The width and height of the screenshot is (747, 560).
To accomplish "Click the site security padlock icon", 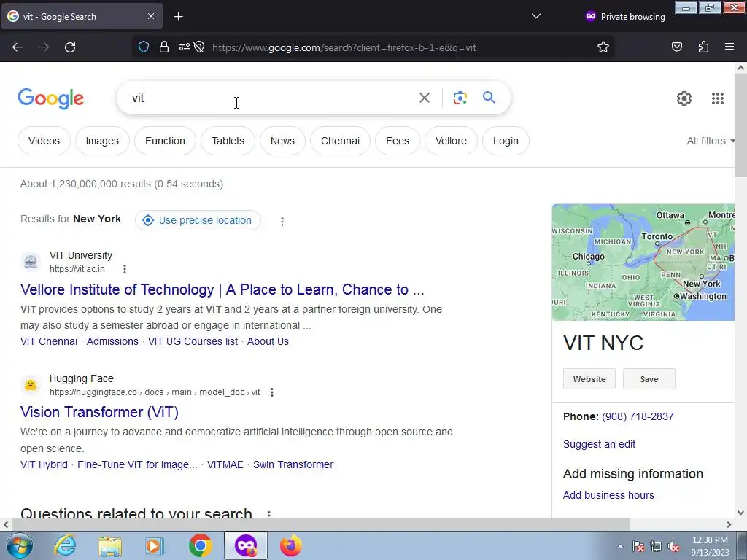I will coord(164,47).
